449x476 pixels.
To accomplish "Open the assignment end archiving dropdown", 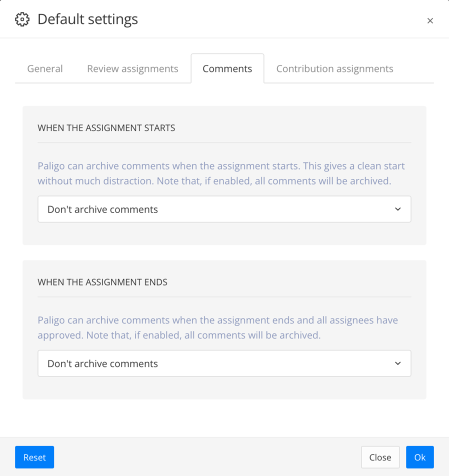I will click(x=224, y=363).
